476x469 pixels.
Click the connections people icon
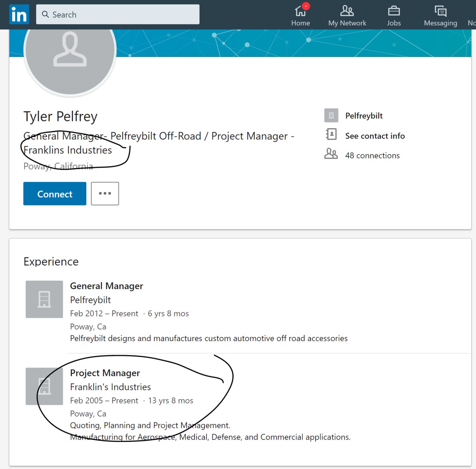point(331,153)
